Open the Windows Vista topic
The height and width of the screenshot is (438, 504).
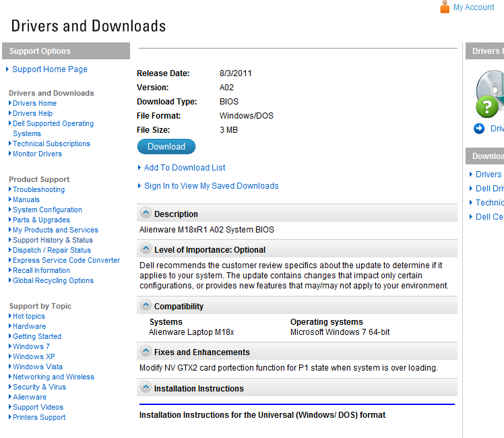pos(38,367)
